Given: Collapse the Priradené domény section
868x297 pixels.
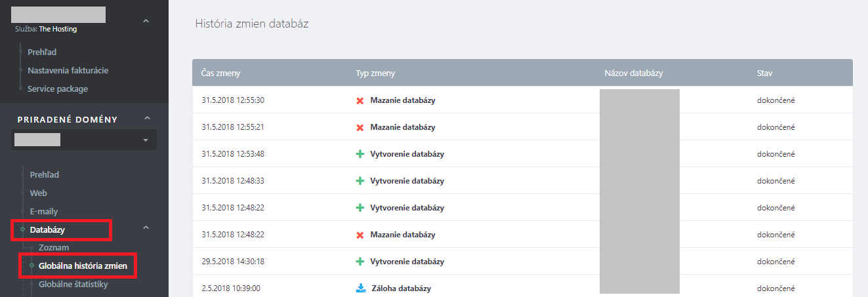Looking at the screenshot, I should tap(147, 118).
